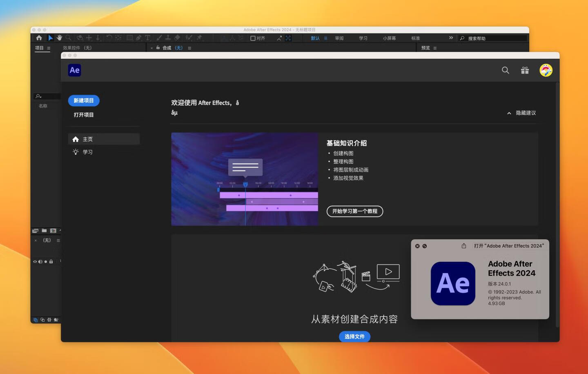Toggle the lock switch in timeline
Screen dimensions: 588x374
pyautogui.click(x=51, y=262)
